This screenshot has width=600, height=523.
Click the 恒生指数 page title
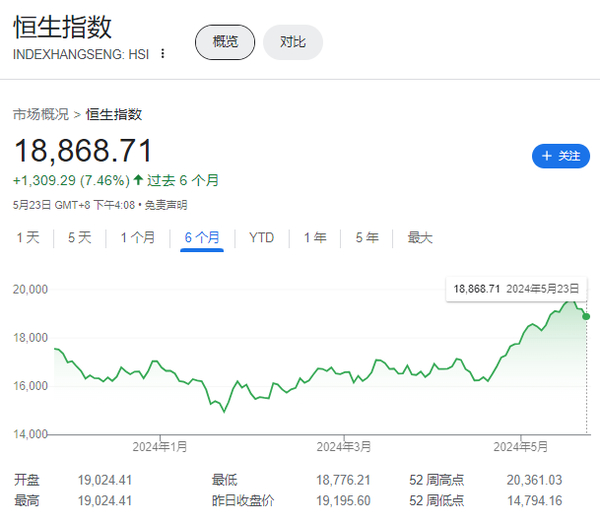(x=62, y=27)
